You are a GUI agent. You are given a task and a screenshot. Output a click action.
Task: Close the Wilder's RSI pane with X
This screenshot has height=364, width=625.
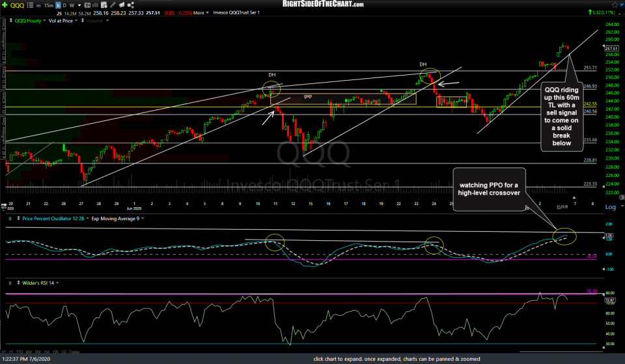(x=10, y=283)
